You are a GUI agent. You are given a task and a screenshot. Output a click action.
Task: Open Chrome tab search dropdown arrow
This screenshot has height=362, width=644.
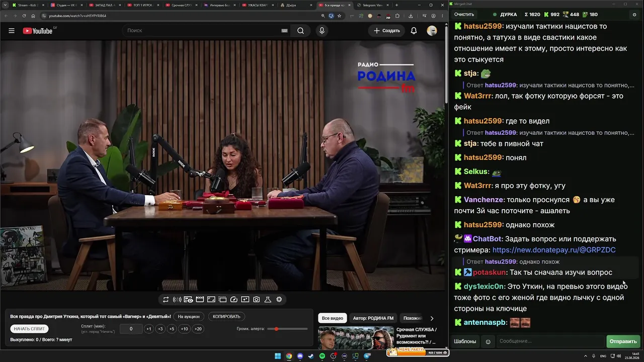click(x=5, y=5)
